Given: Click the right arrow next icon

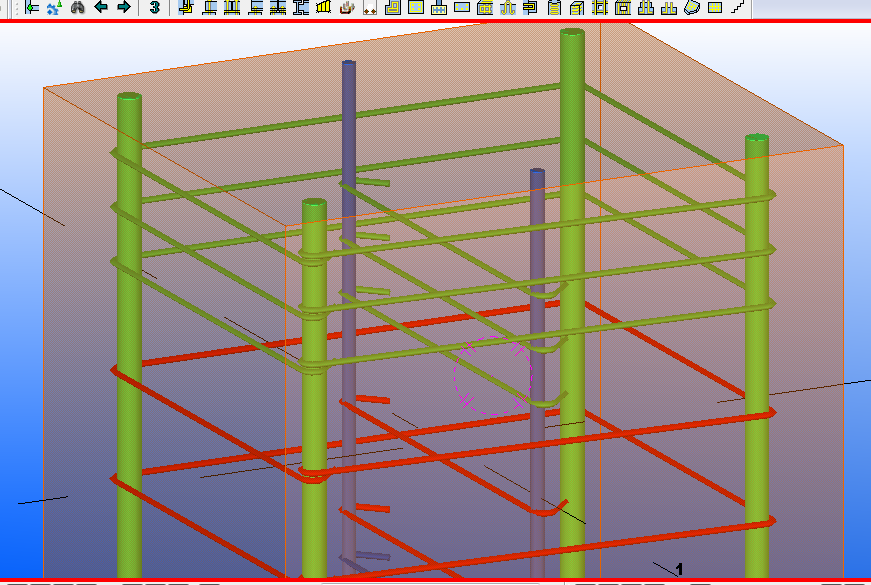Looking at the screenshot, I should coord(123,7).
